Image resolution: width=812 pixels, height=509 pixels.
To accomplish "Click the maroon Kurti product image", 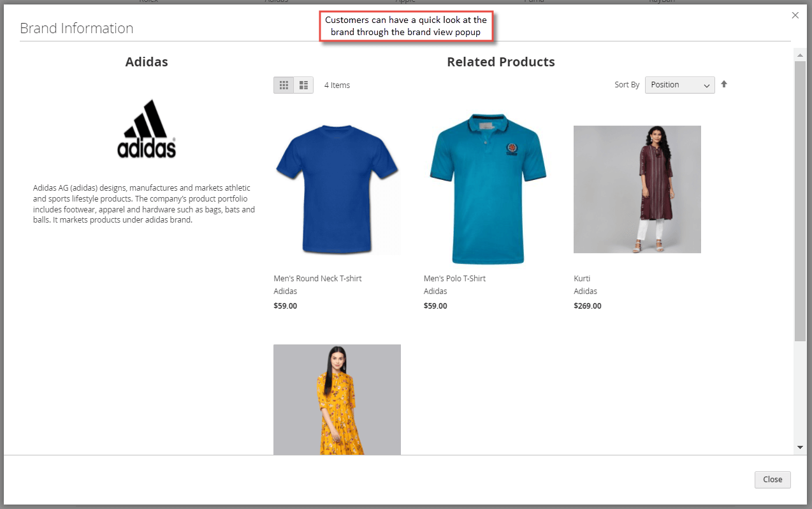I will coord(637,189).
